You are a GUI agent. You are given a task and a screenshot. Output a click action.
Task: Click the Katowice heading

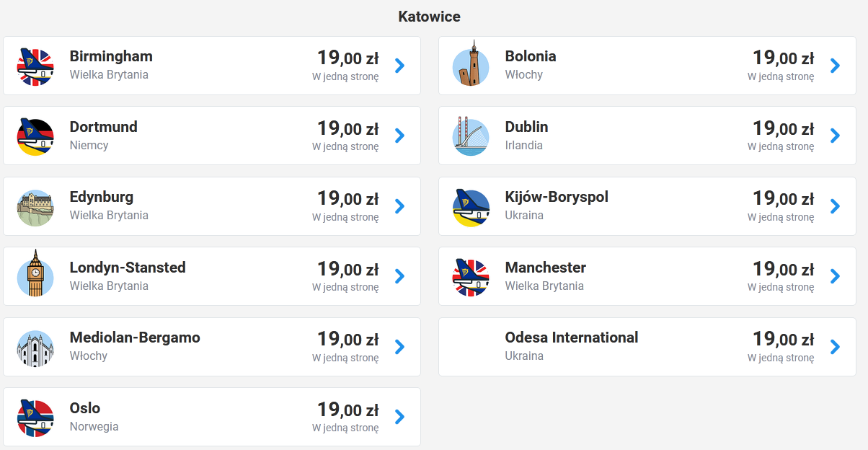(x=429, y=17)
